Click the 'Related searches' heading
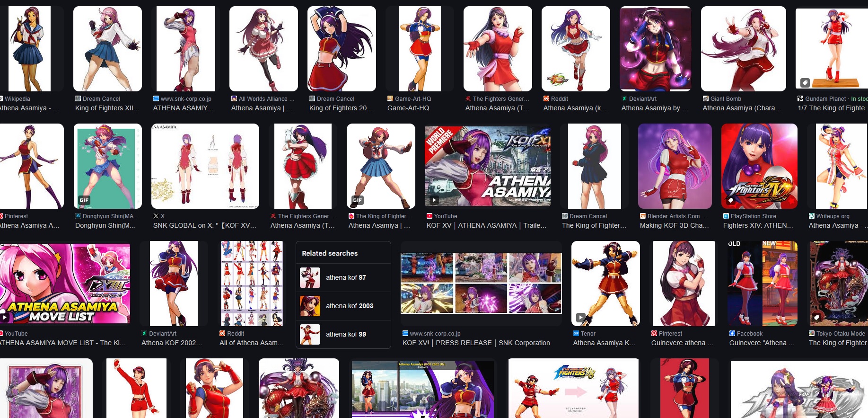 pos(330,253)
